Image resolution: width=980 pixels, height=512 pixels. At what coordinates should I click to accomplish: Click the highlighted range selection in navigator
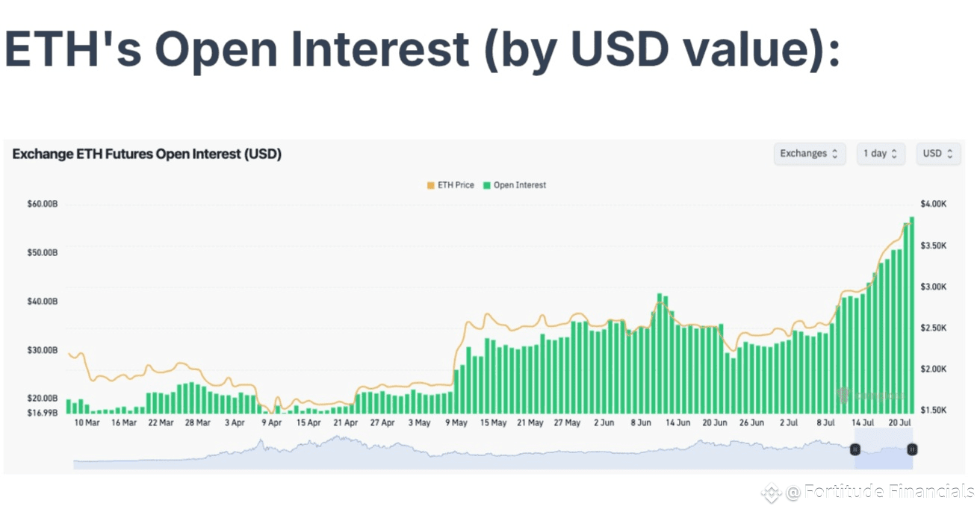(884, 449)
